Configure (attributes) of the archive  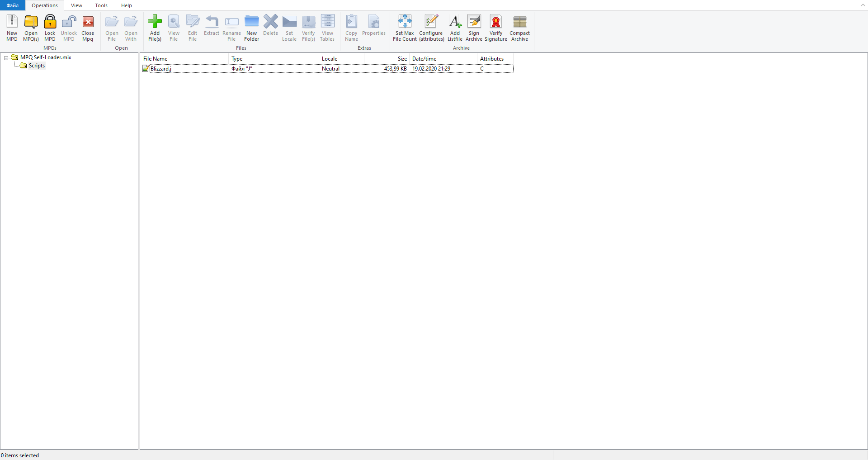pyautogui.click(x=431, y=28)
